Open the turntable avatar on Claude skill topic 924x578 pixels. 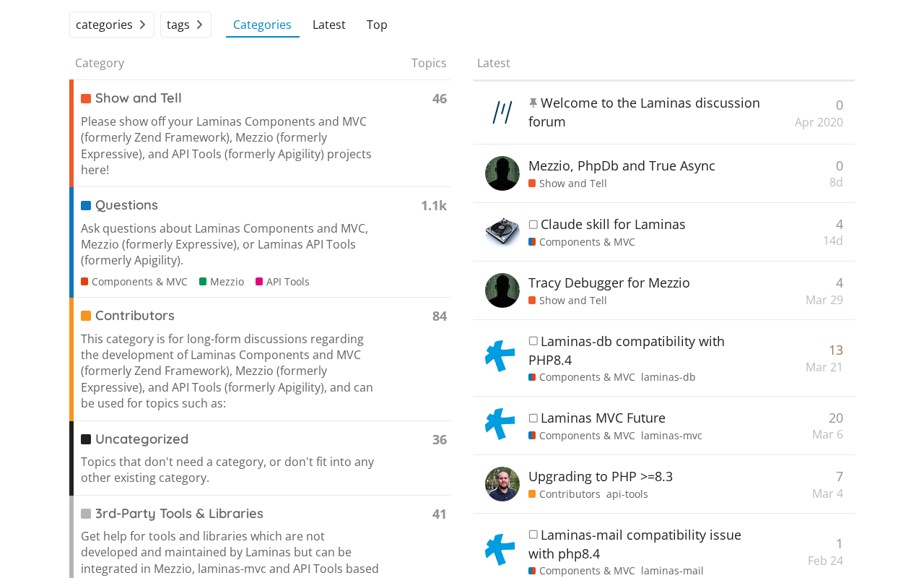click(x=502, y=232)
